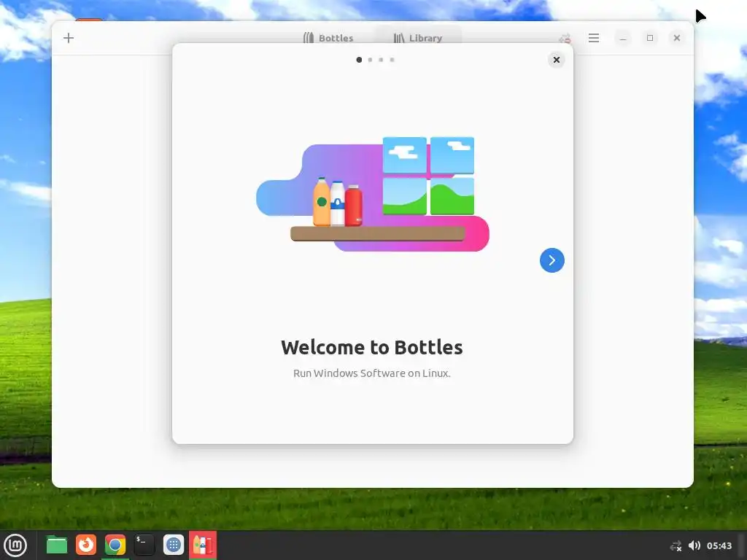Screen dimensions: 747x560
Task: Select the second carousel page dot
Action: tap(370, 60)
